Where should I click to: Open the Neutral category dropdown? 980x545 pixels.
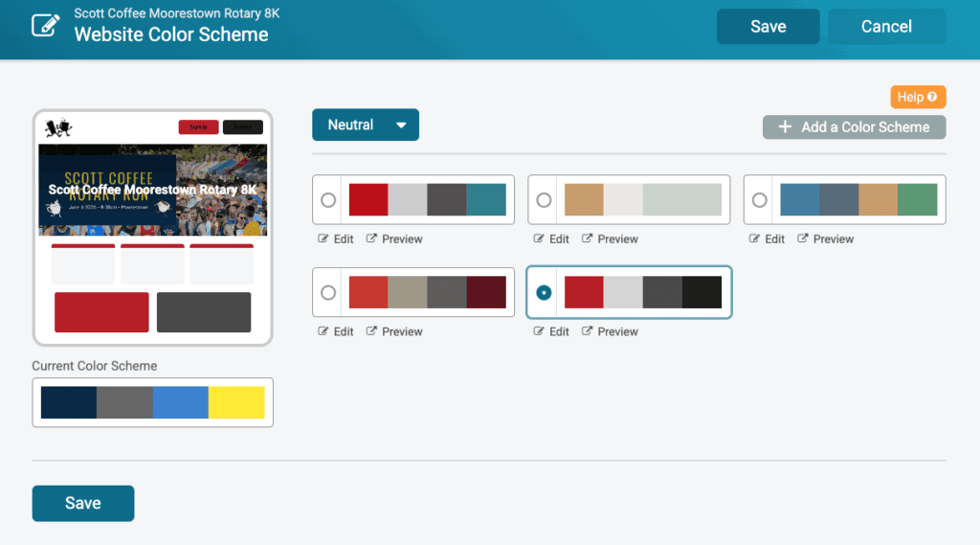(x=366, y=125)
